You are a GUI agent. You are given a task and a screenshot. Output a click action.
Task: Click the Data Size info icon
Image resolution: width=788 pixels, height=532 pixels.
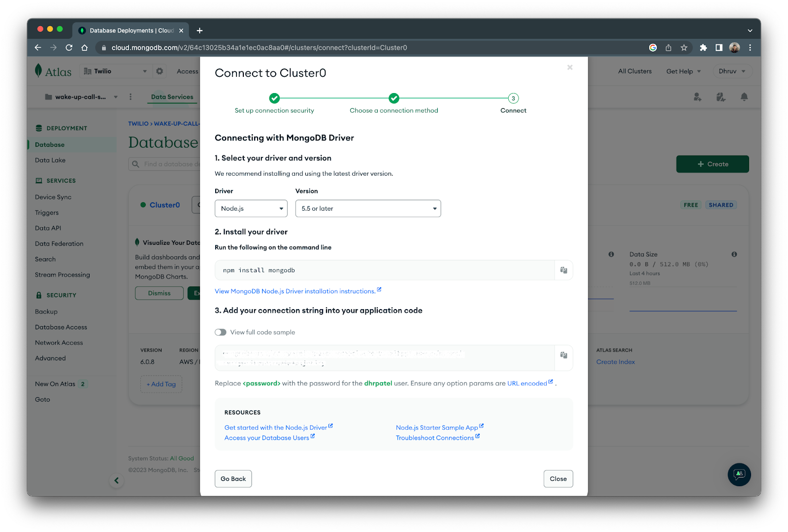point(734,254)
